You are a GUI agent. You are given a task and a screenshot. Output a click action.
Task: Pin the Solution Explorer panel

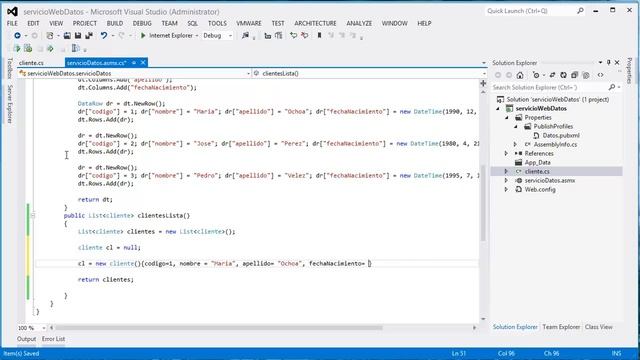coord(609,62)
